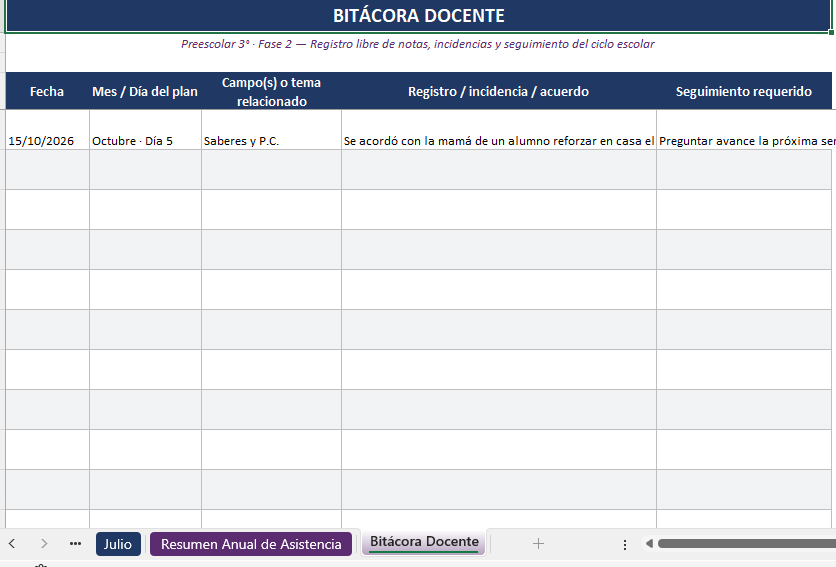
Task: Click Registro / incidencia / acuerdo header
Action: pyautogui.click(x=499, y=91)
